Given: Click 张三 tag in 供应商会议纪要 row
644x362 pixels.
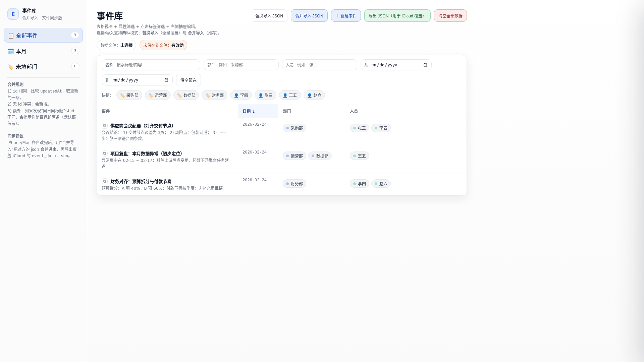Looking at the screenshot, I should [360, 128].
